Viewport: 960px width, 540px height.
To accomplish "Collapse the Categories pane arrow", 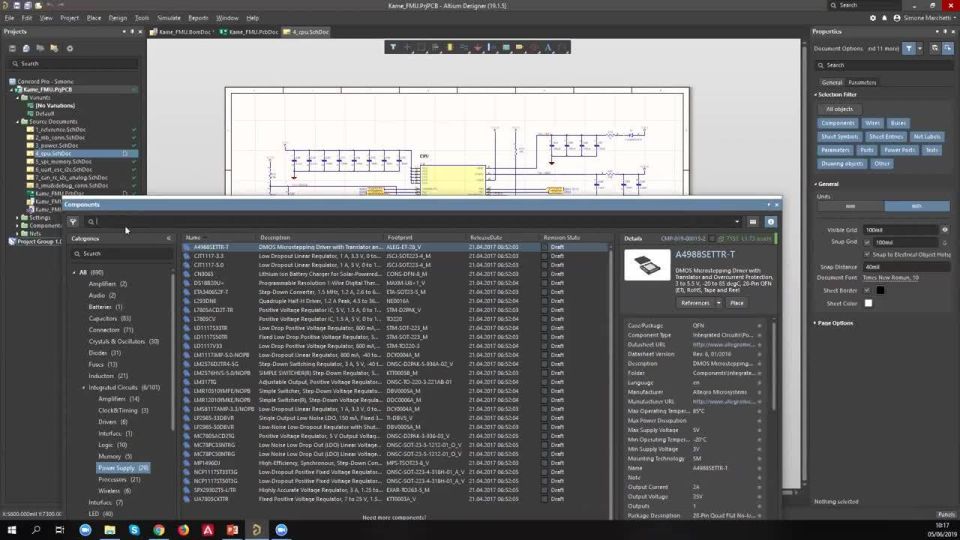I will coord(169,238).
